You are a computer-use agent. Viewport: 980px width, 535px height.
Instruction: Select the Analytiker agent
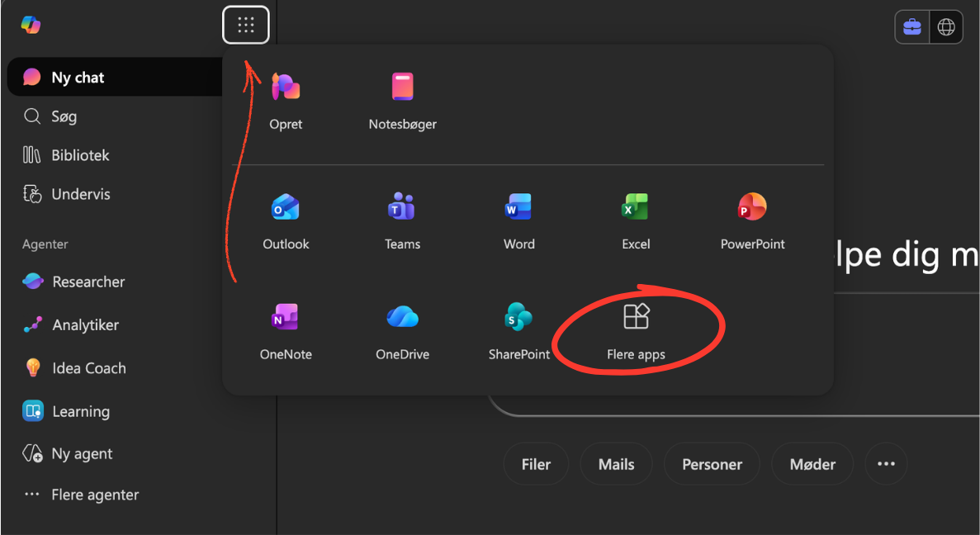click(x=71, y=325)
